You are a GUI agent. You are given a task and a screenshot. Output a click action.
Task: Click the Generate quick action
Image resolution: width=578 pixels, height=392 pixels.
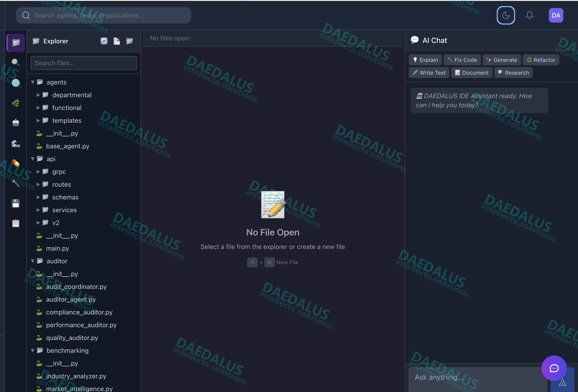click(502, 60)
